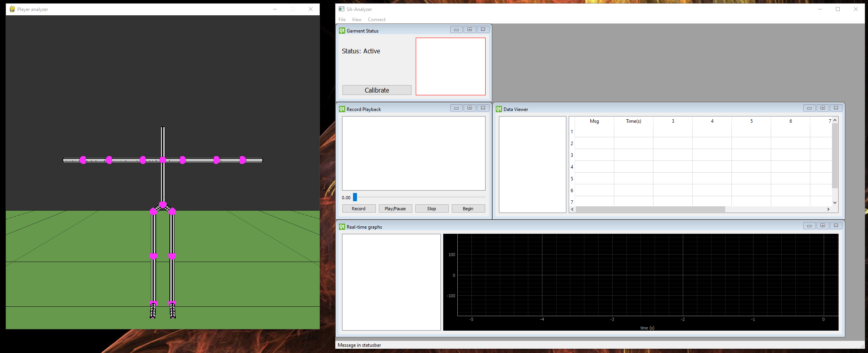Click the Time(s) column header
The height and width of the screenshot is (353, 868).
[x=633, y=121]
